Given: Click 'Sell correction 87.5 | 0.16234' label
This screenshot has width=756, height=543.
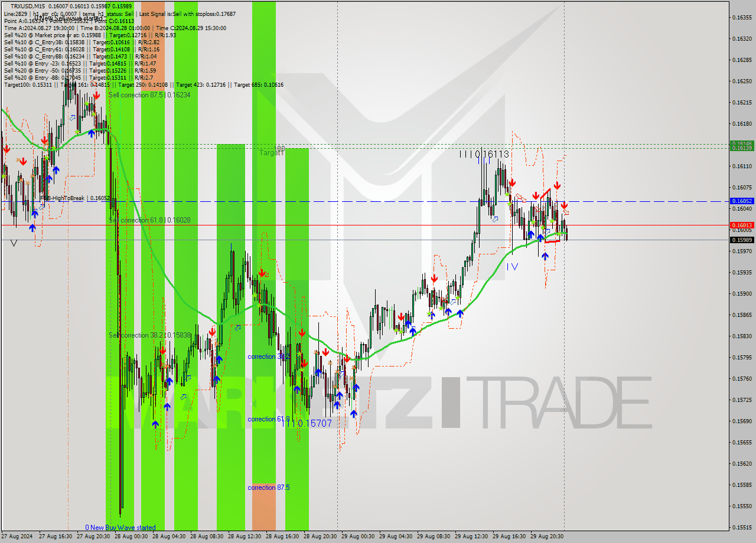Looking at the screenshot, I should pos(149,94).
